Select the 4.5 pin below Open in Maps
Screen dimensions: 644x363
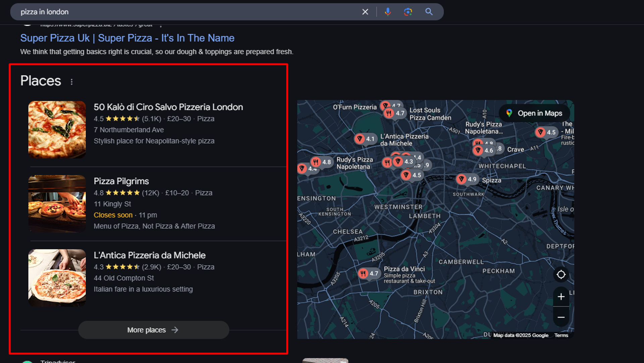546,132
